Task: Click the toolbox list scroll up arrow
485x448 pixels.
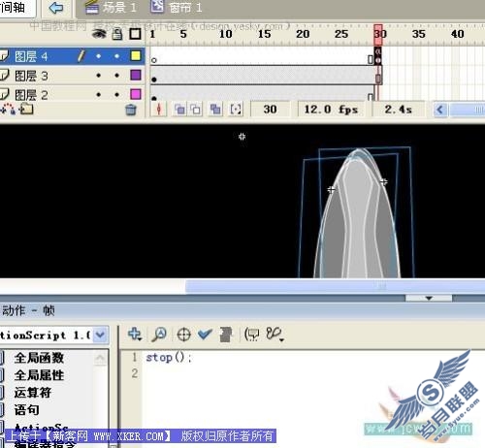Action: tap(100, 358)
